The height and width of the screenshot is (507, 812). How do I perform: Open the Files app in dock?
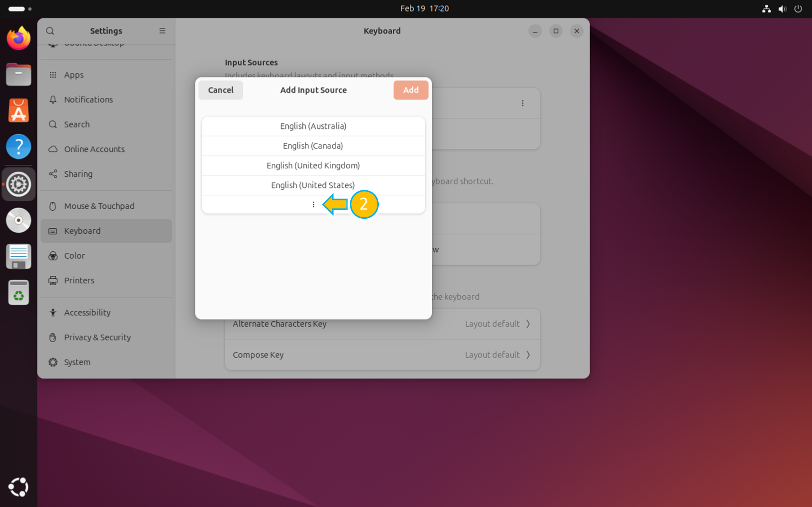point(18,74)
